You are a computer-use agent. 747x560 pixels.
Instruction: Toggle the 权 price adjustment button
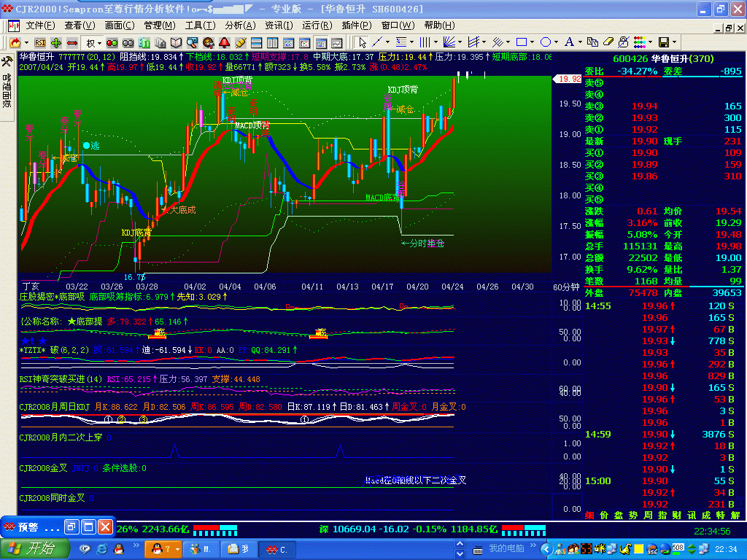pyautogui.click(x=90, y=42)
